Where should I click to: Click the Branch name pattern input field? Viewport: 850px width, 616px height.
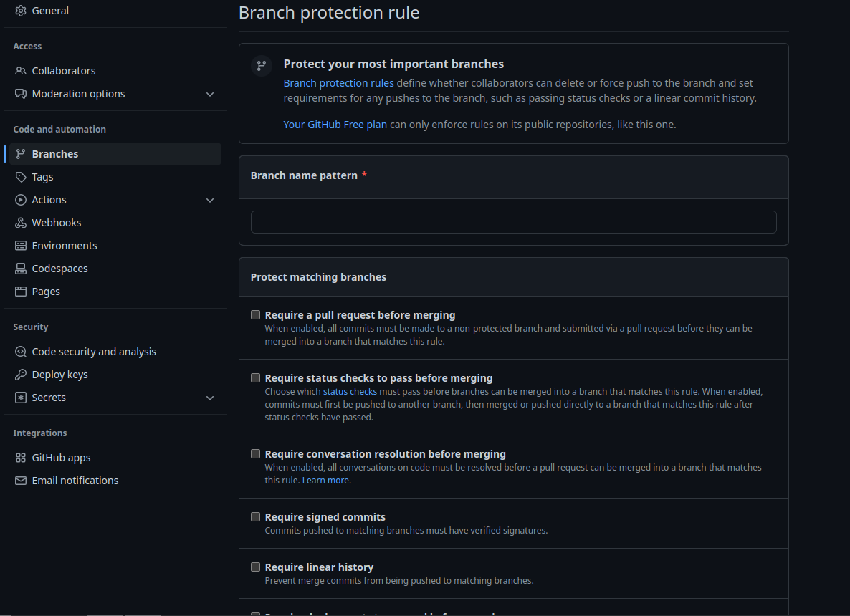click(513, 222)
